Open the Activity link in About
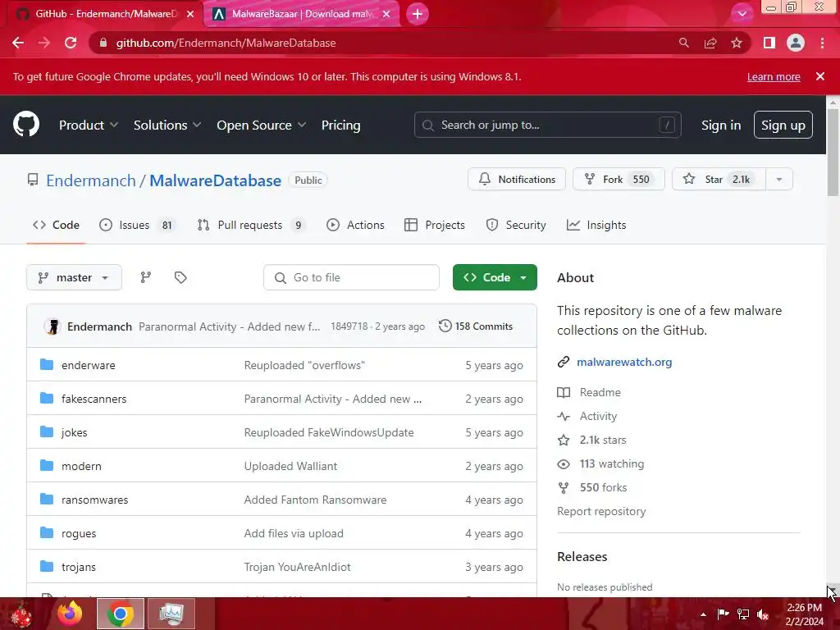 598,416
